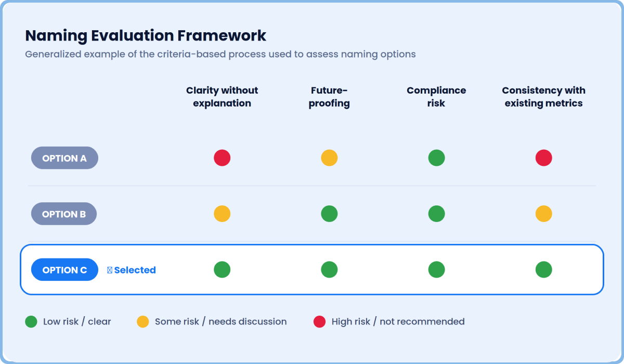The height and width of the screenshot is (364, 624).
Task: Click the Compliance risk column header
Action: coord(436,97)
